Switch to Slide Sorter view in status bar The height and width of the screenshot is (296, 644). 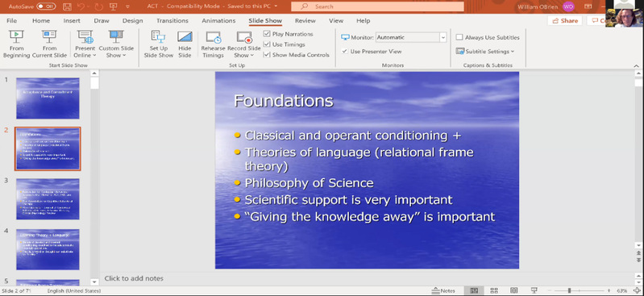point(494,290)
